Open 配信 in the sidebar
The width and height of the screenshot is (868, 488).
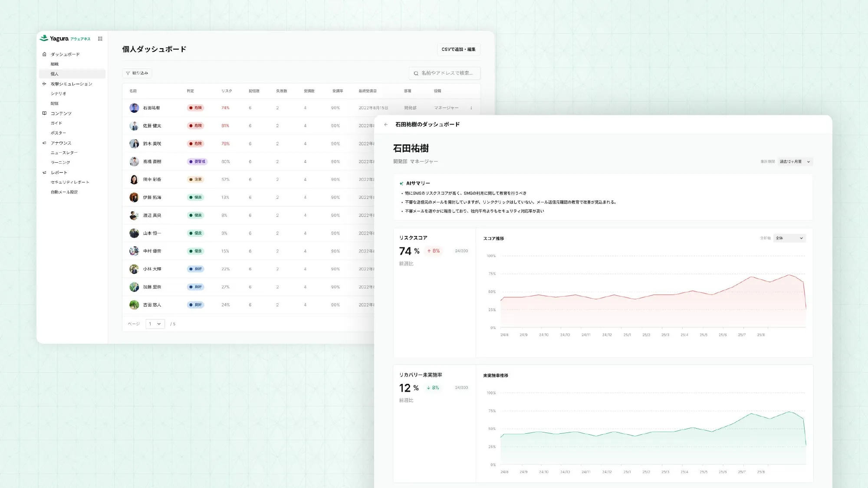click(x=55, y=104)
